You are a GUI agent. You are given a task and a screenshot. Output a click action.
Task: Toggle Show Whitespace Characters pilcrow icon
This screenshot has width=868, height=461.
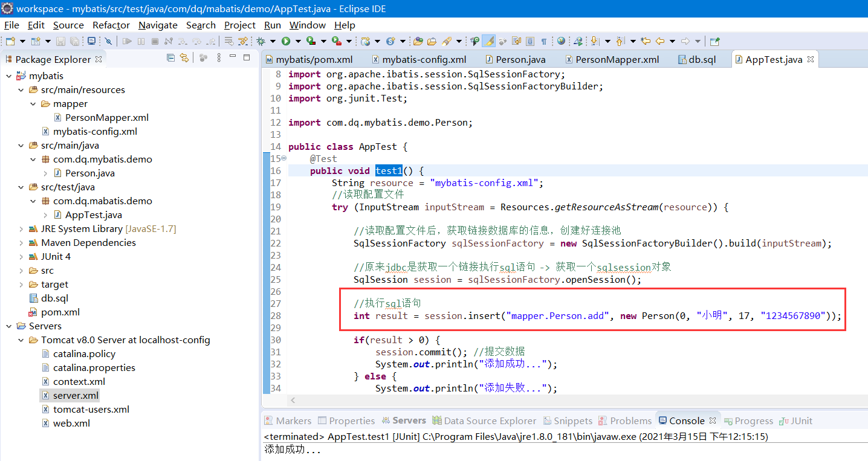coord(544,41)
